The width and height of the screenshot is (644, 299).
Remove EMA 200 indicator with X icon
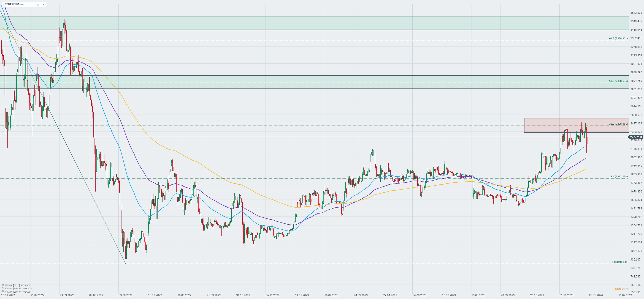(x=5, y=291)
